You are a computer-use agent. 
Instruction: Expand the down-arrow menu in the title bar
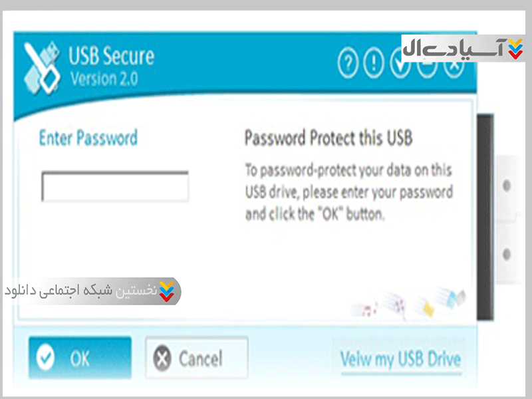click(x=400, y=66)
